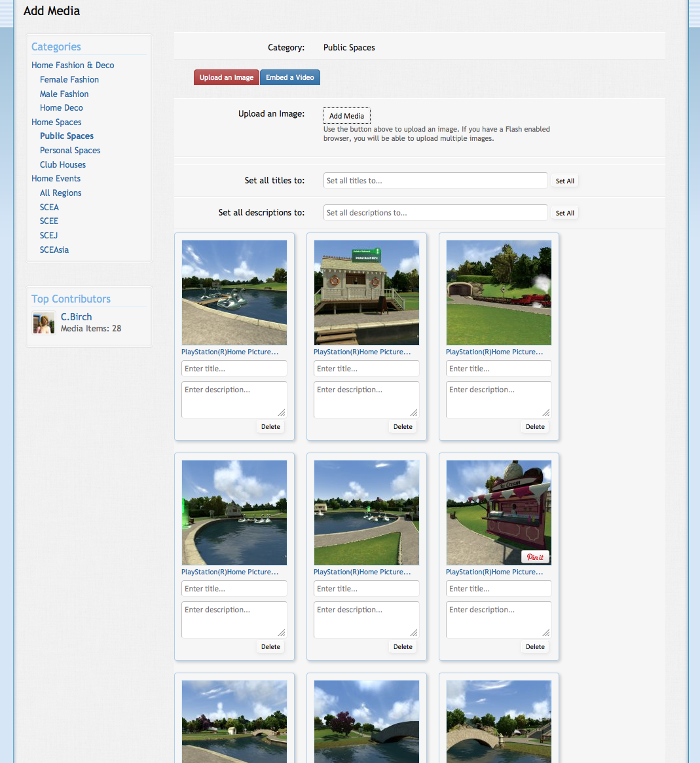This screenshot has width=700, height=763.
Task: Focus the Set all titles to field
Action: (435, 181)
